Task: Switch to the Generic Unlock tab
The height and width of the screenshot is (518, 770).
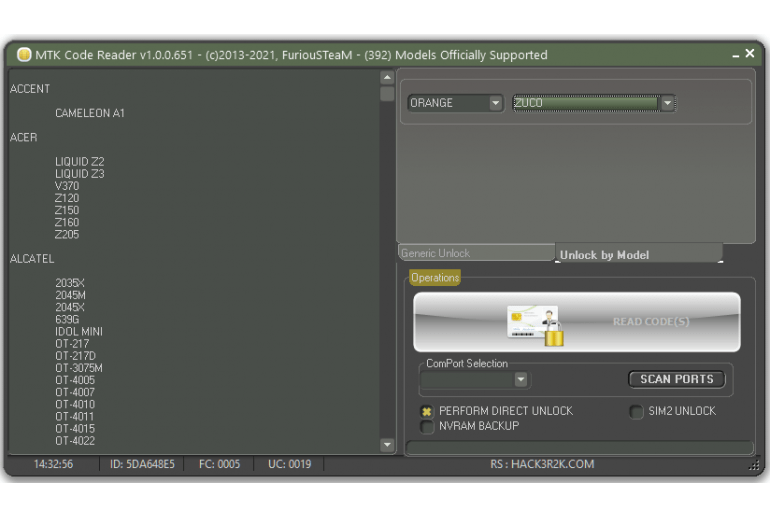Action: 476,253
